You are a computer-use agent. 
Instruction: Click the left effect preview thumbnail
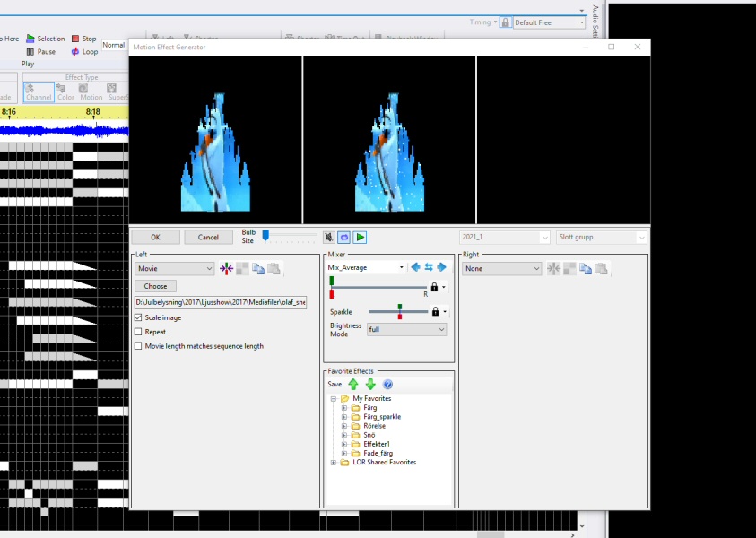[x=215, y=140]
